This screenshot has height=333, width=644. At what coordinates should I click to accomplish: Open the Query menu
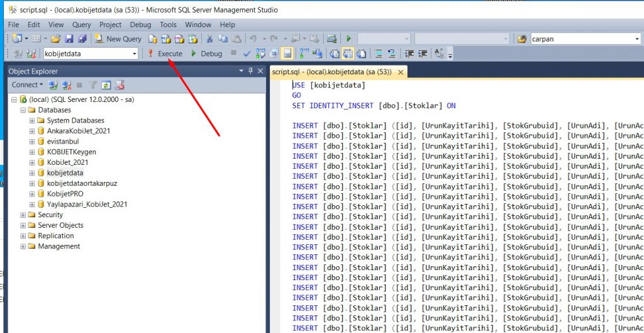pos(82,25)
